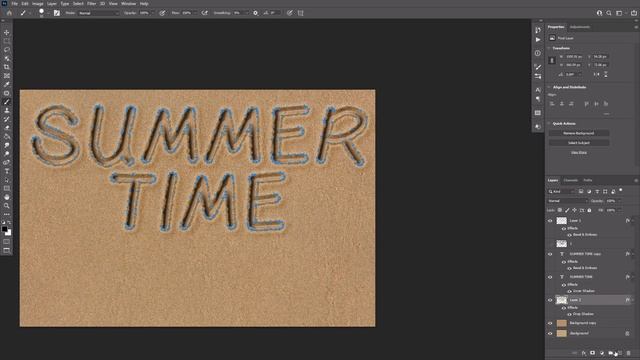The width and height of the screenshot is (640, 360).
Task: Click the View More link
Action: pos(579,153)
